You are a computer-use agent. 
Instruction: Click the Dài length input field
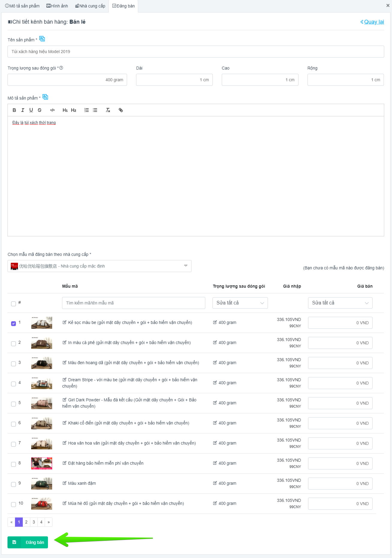coord(174,80)
